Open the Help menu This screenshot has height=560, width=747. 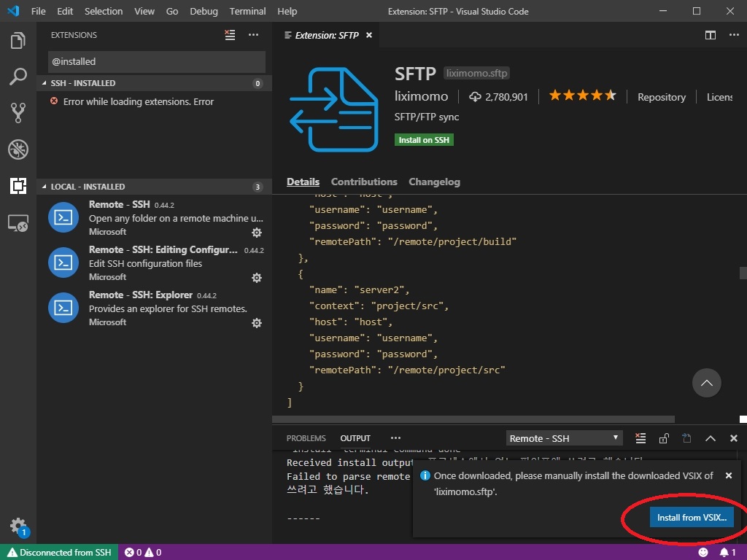click(x=287, y=11)
